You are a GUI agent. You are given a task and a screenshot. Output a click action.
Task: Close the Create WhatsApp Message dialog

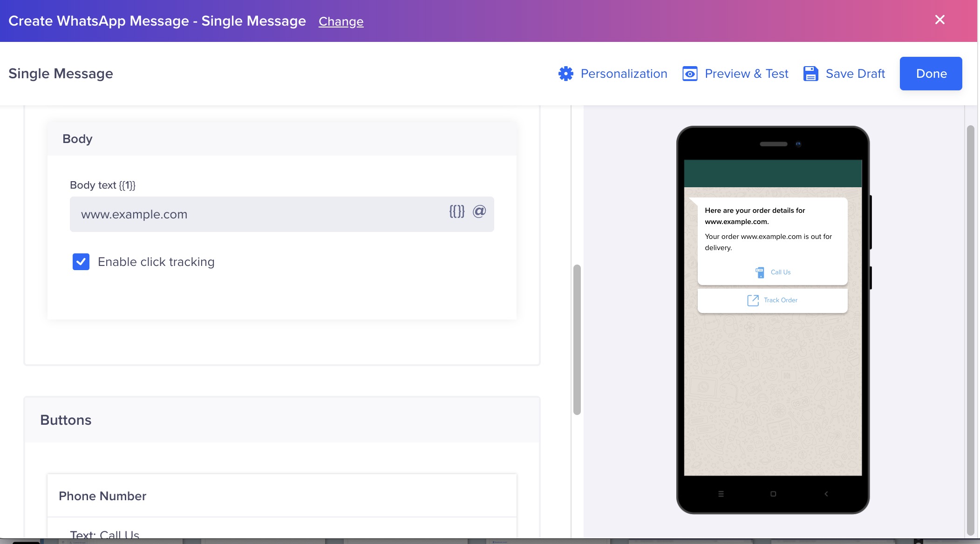point(940,20)
